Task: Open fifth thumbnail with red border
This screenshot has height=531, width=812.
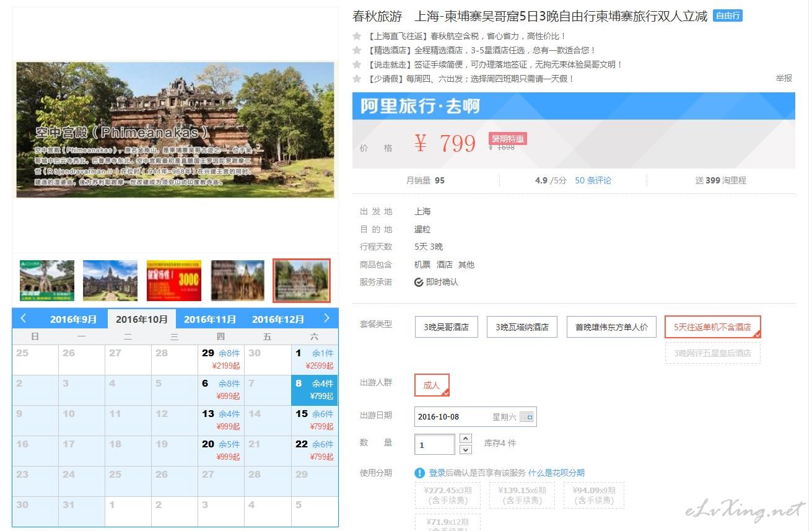Action: [x=302, y=281]
